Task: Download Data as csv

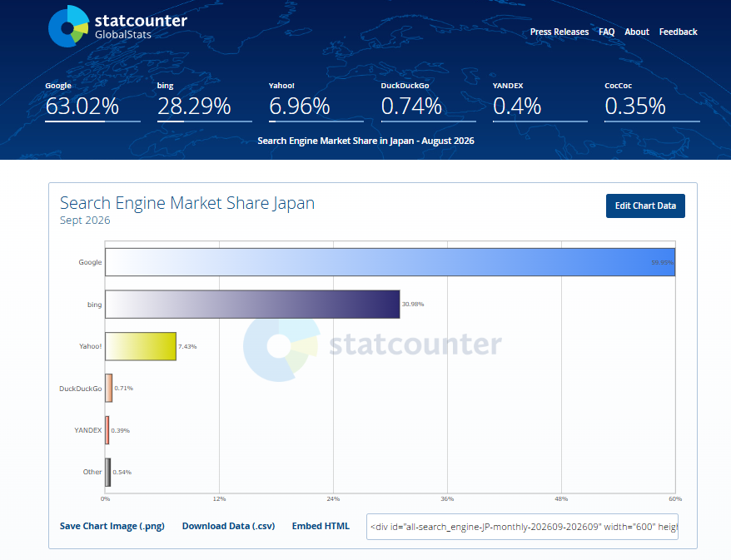Action: coord(228,526)
